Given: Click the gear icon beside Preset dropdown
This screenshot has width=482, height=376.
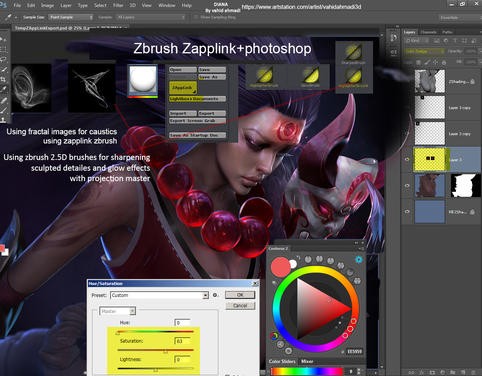Looking at the screenshot, I should 215,295.
